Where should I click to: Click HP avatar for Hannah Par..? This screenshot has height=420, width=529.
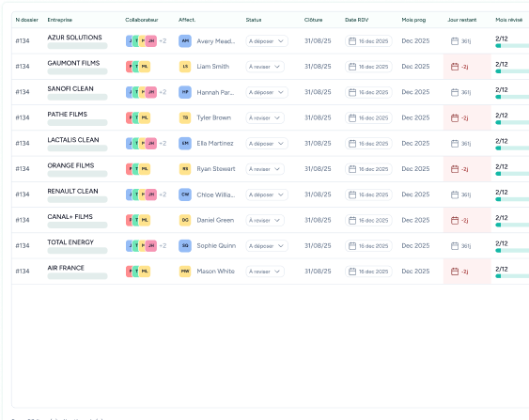[x=185, y=92]
